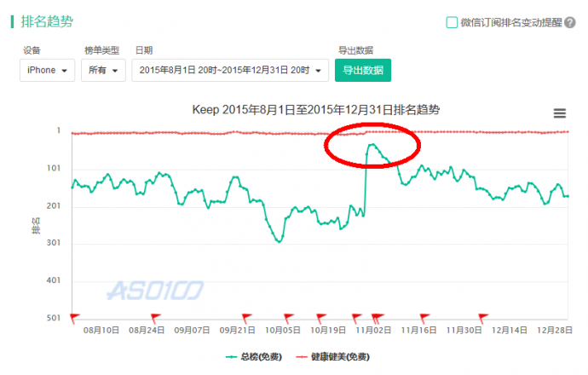Click the 09月07日 axis label
This screenshot has width=588, height=375.
click(192, 331)
